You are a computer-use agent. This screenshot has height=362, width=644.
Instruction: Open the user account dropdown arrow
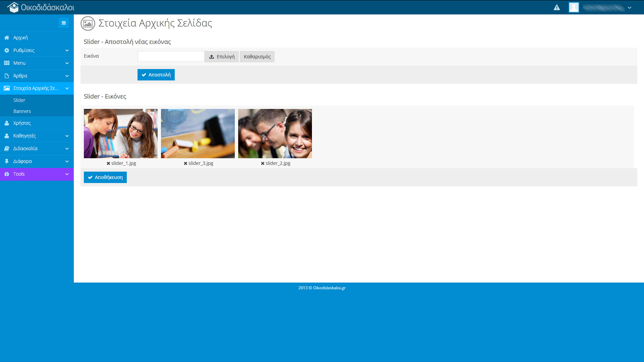pyautogui.click(x=630, y=8)
